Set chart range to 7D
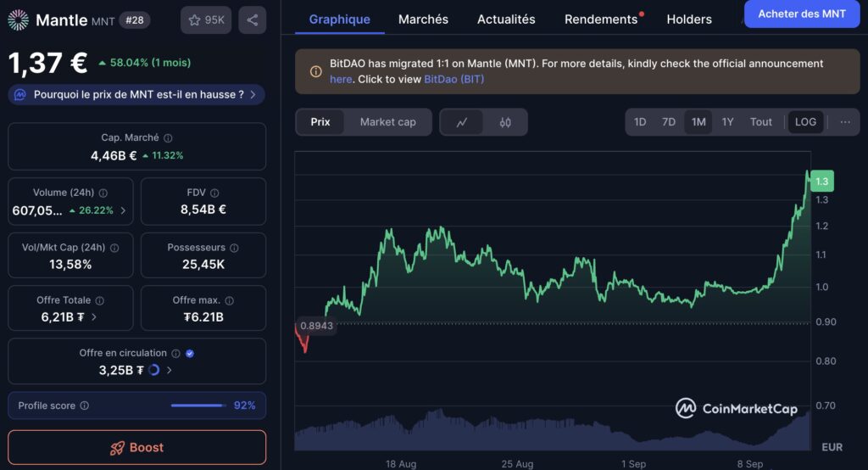The width and height of the screenshot is (868, 470). tap(669, 122)
